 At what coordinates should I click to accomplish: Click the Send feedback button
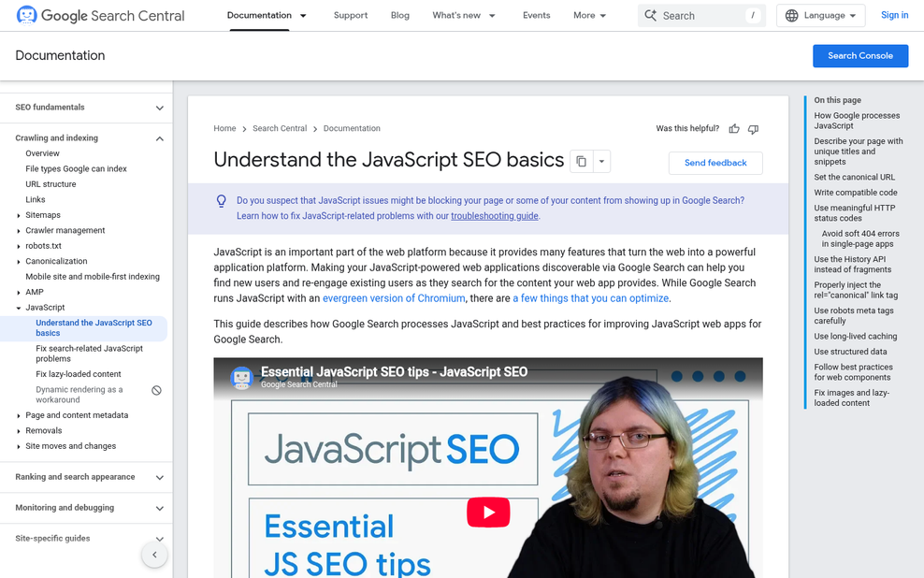click(715, 163)
